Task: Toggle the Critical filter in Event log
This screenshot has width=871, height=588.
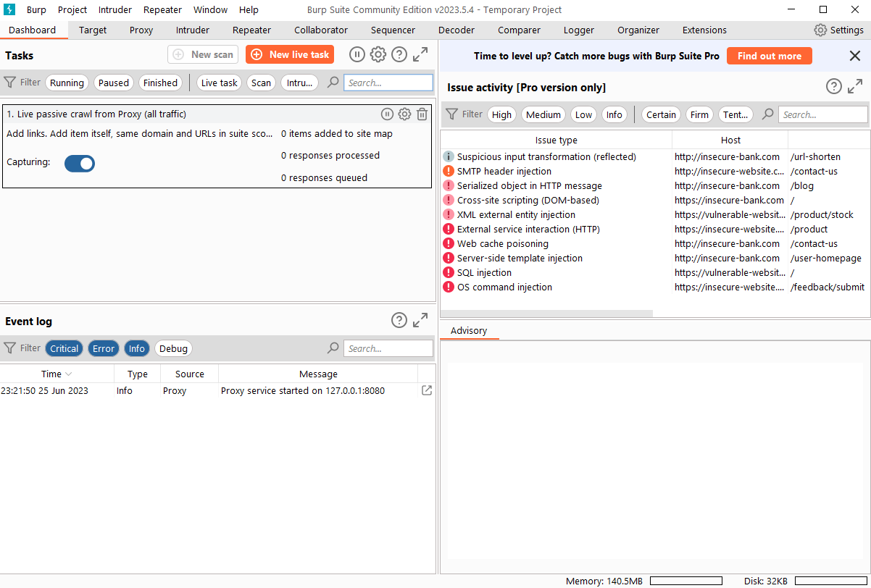Action: [64, 348]
